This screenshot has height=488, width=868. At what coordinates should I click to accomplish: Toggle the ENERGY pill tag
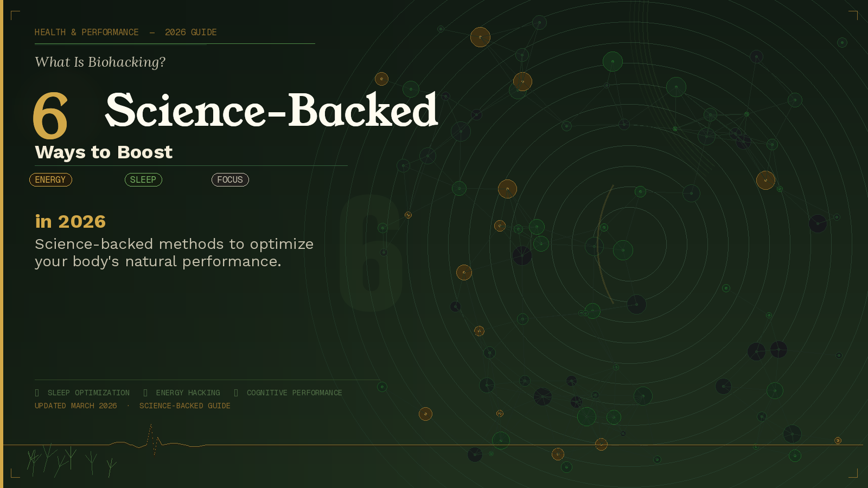[50, 179]
